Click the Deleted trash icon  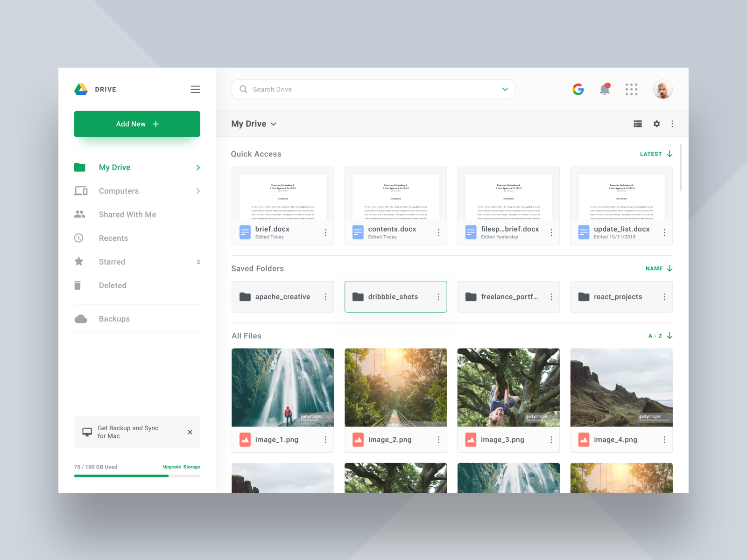(x=79, y=285)
